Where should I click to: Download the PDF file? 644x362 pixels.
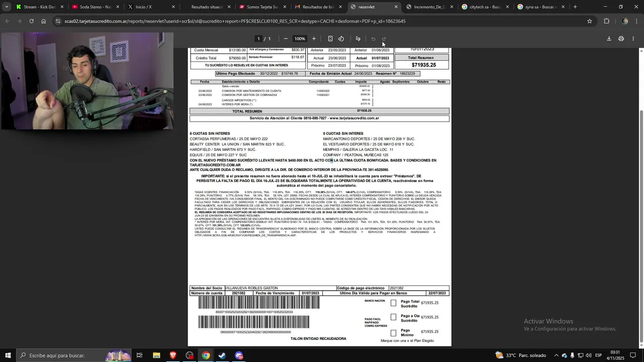[x=609, y=39]
